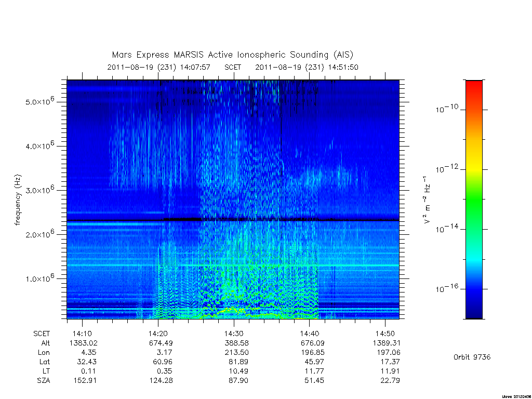Click altitude value 388.58

[x=236, y=343]
